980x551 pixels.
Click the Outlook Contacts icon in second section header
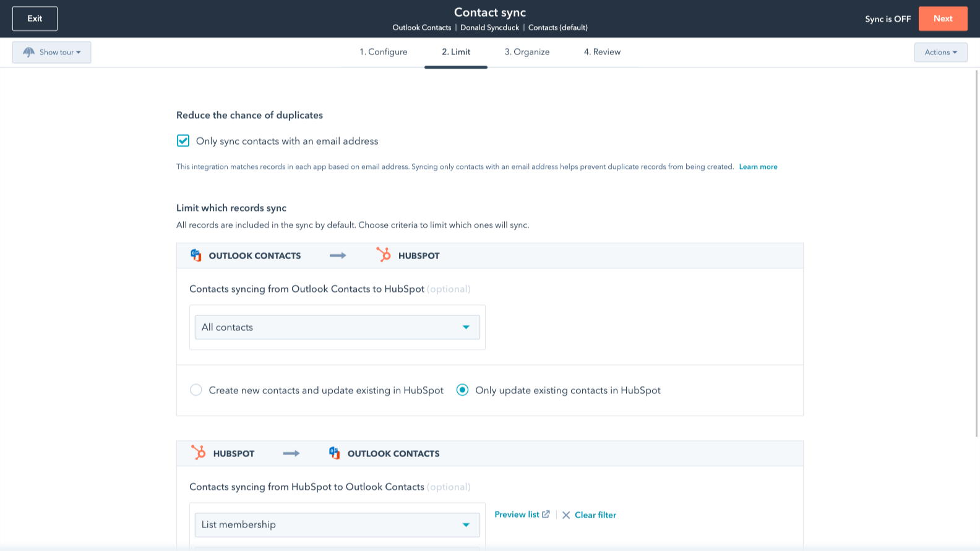coord(334,453)
